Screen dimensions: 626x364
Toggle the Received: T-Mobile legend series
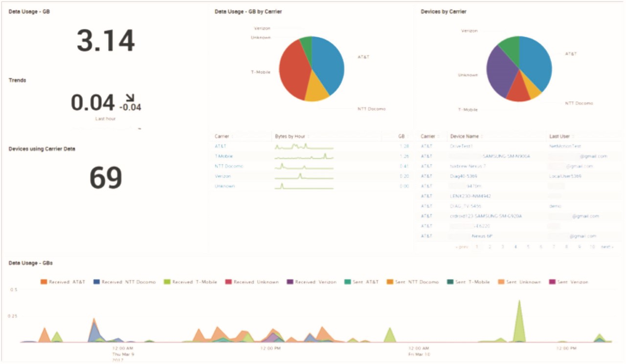190,282
